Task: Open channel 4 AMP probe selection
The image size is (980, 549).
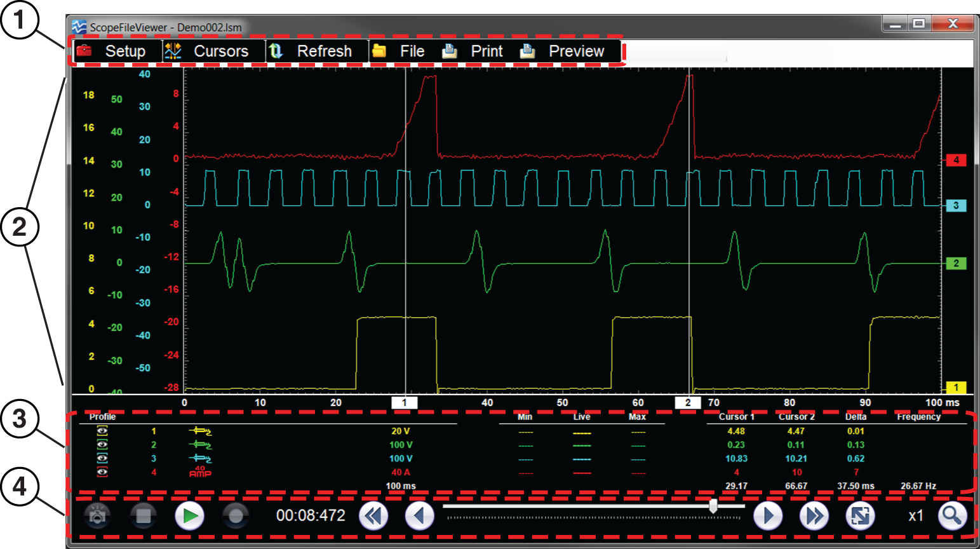Action: (x=200, y=472)
